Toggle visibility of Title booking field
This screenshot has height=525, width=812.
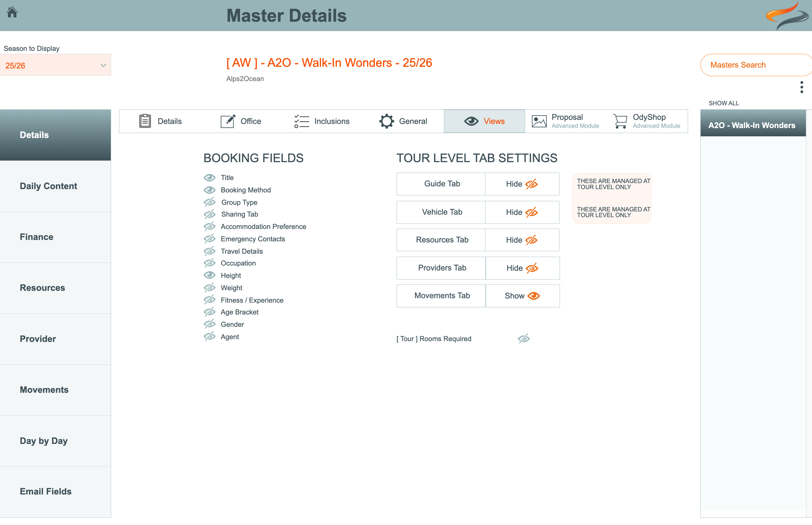(x=210, y=178)
